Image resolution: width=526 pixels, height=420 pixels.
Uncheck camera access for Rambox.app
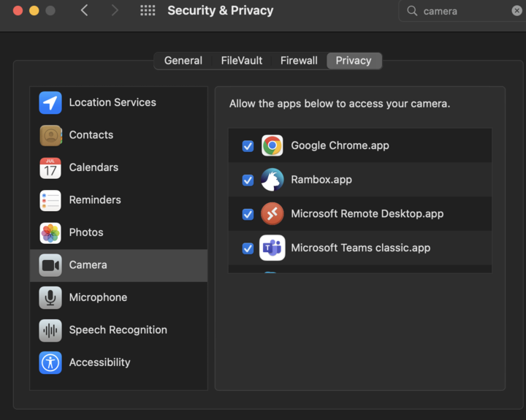pos(248,180)
